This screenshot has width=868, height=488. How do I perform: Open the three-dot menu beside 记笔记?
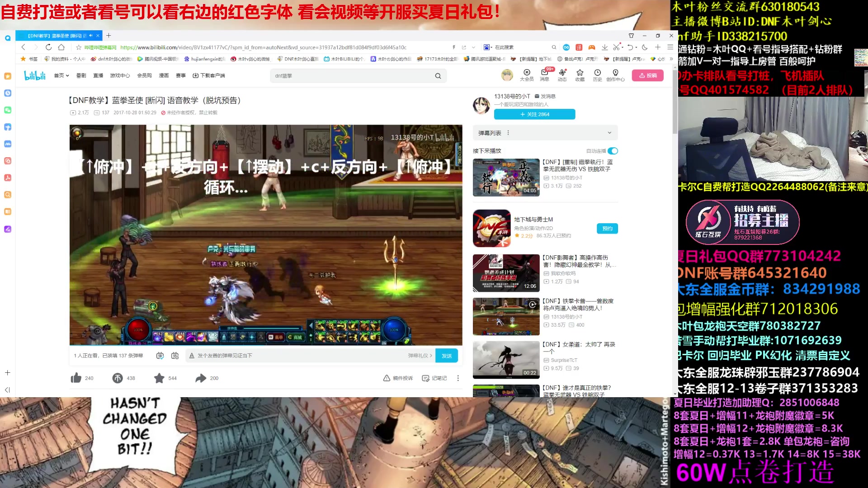458,378
